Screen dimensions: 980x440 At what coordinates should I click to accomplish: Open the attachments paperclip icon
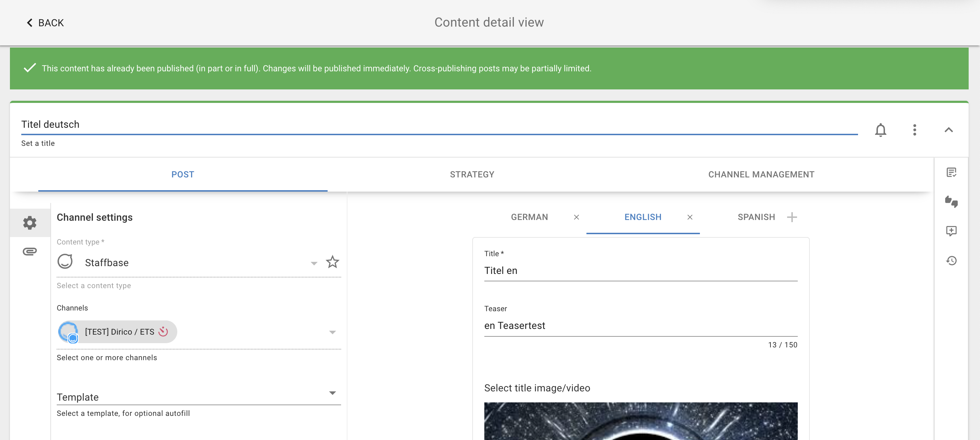pos(30,251)
